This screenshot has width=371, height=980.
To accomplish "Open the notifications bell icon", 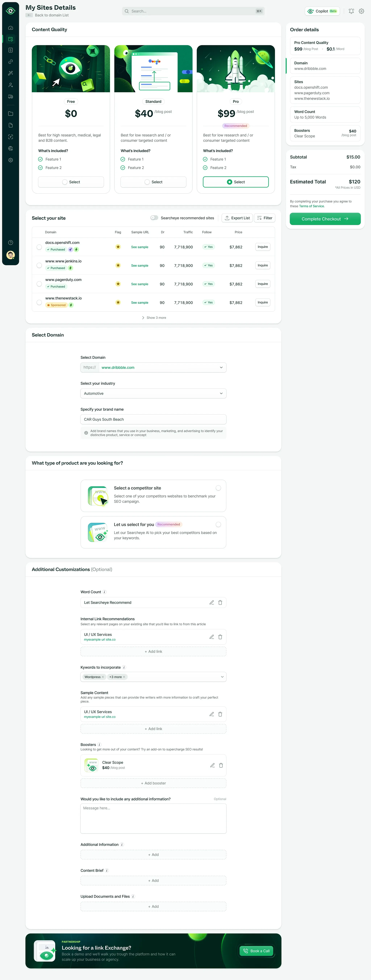I will [x=351, y=11].
